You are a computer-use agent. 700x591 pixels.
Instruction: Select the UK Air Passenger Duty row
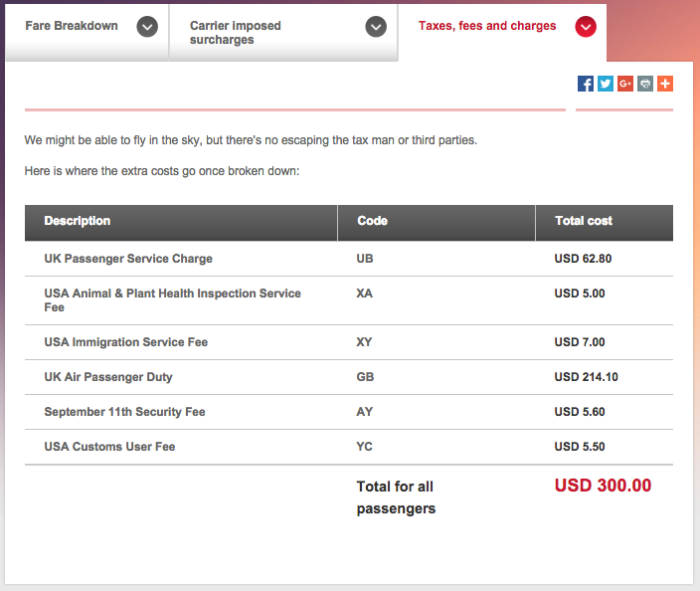[x=349, y=377]
